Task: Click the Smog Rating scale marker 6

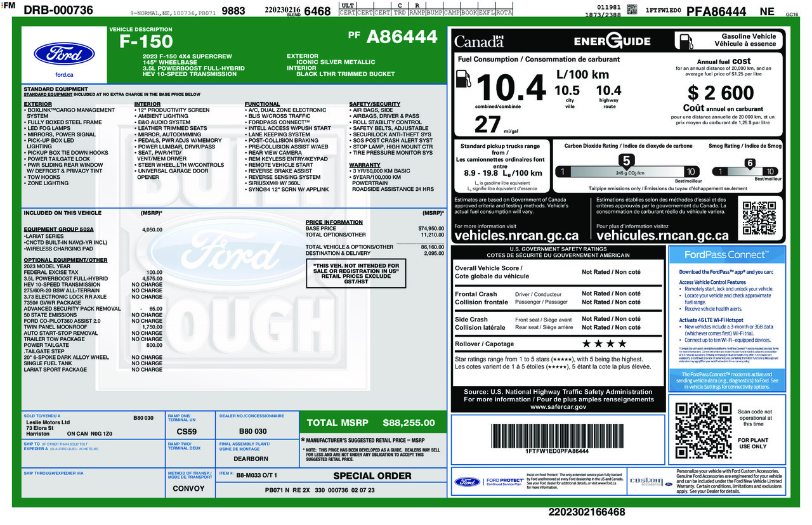Action: point(749,164)
